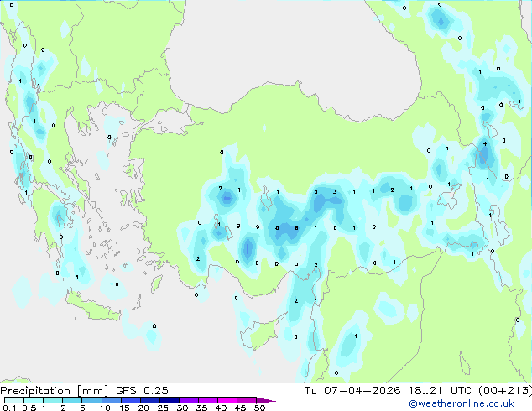Select the 20–25 mm legend color box

point(150,400)
